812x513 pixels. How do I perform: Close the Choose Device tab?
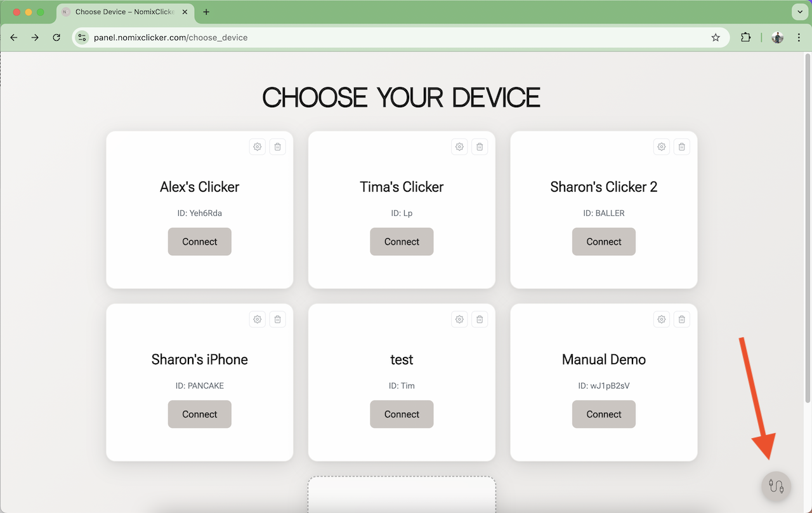point(185,12)
